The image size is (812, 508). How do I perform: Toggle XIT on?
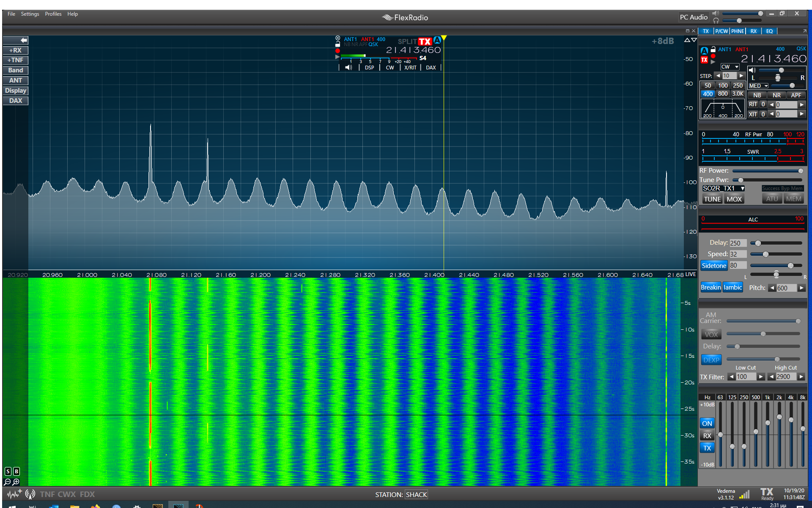pyautogui.click(x=753, y=114)
